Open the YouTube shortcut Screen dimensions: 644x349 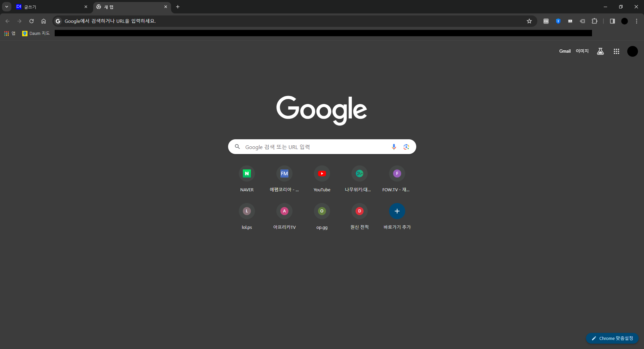tap(322, 180)
